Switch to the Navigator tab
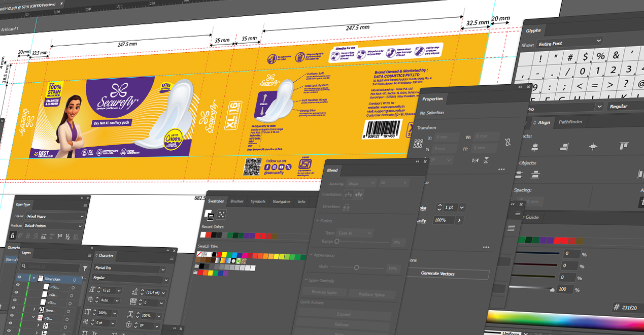This screenshot has width=644, height=335. pos(281,202)
